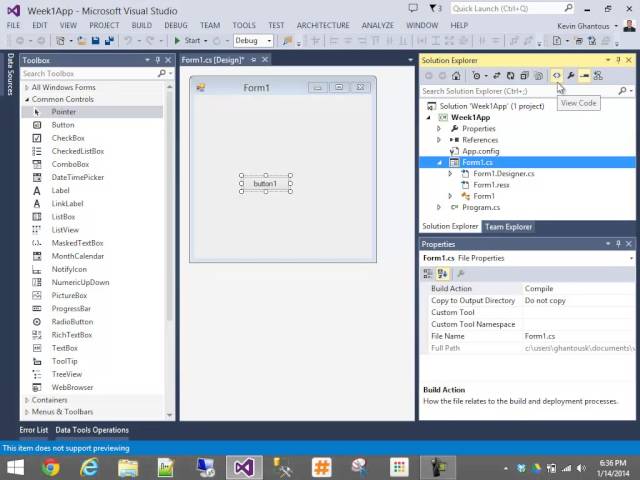The image size is (640, 480).
Task: Click the View Code icon
Action: (556, 76)
